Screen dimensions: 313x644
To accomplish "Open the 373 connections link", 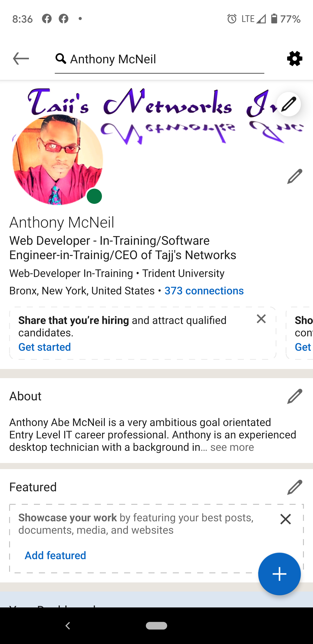I will tap(204, 291).
